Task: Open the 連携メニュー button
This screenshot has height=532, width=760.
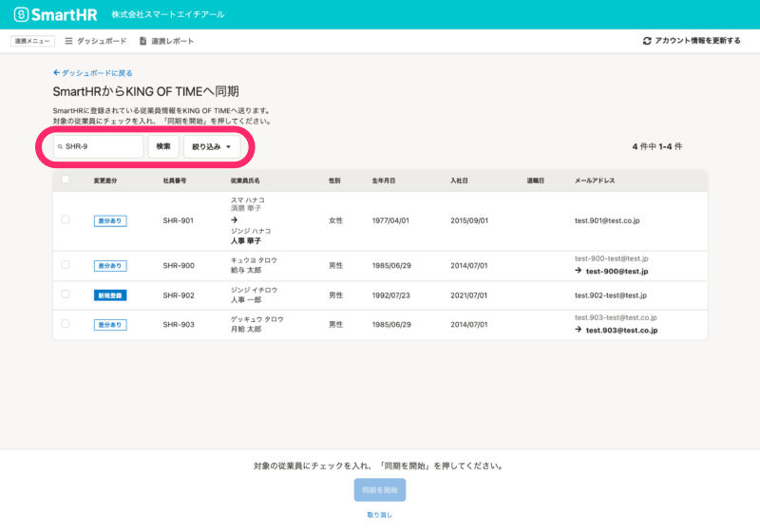Action: [x=32, y=41]
